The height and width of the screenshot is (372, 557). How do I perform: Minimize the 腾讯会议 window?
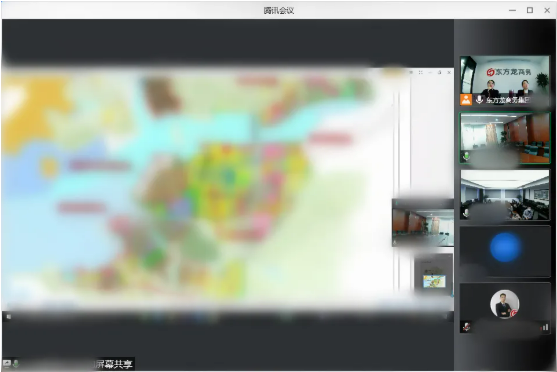[512, 10]
